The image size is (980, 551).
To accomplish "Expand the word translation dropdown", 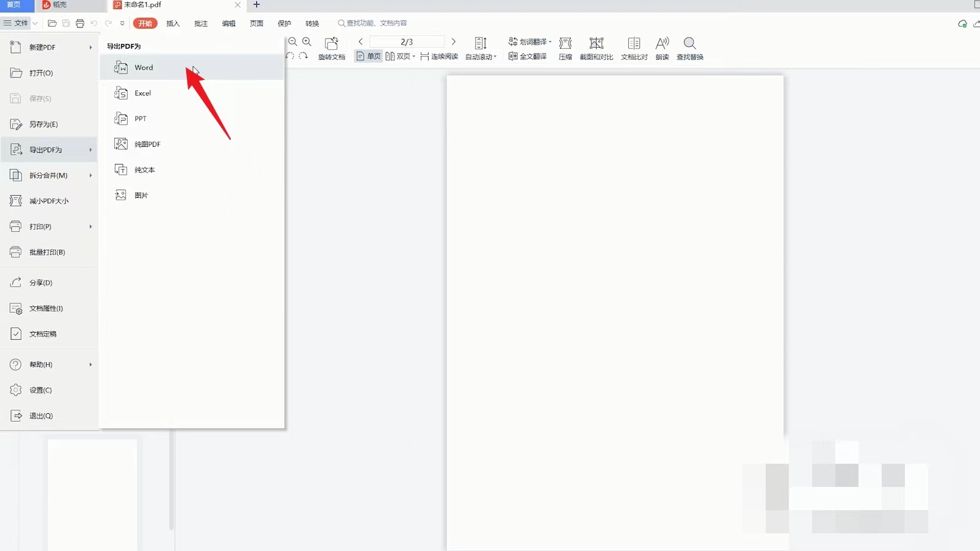I will [530, 42].
